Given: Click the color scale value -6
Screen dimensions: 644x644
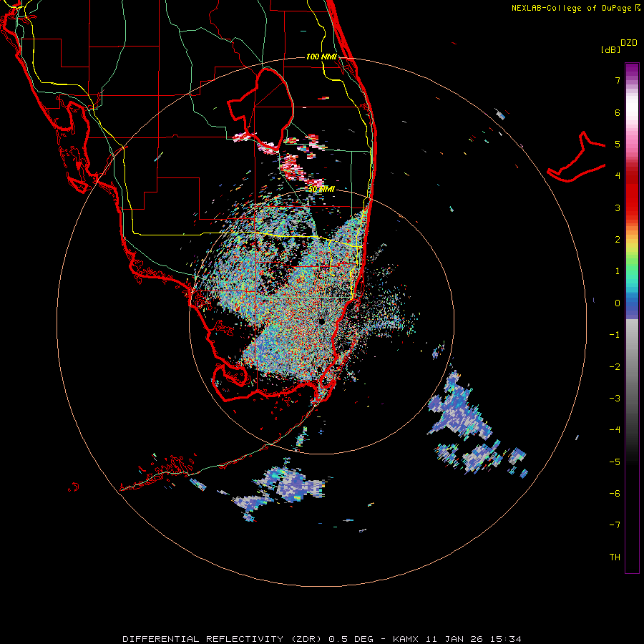Looking at the screenshot, I should 615,494.
